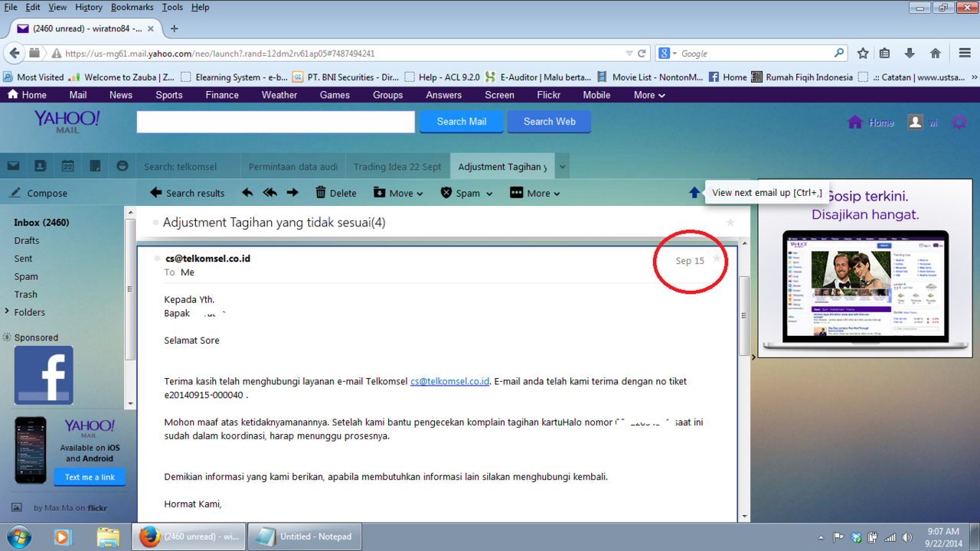Open cs@telkomsel.co.id link in email body
This screenshot has width=980, height=551.
[449, 381]
